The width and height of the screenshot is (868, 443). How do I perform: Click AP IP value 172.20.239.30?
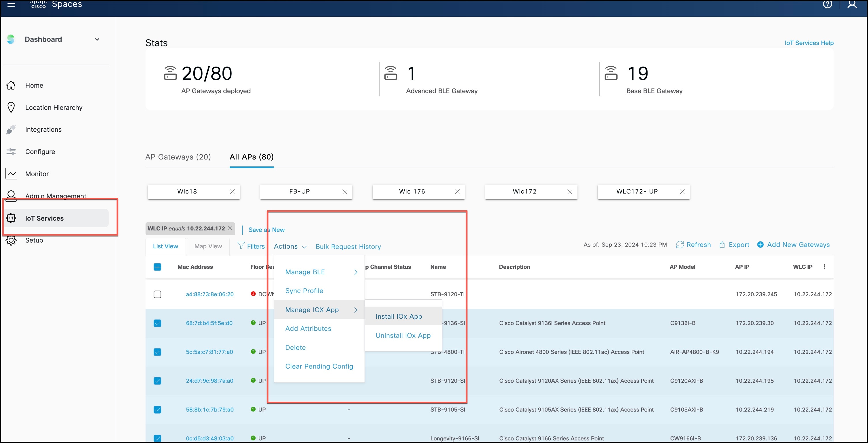click(x=754, y=323)
